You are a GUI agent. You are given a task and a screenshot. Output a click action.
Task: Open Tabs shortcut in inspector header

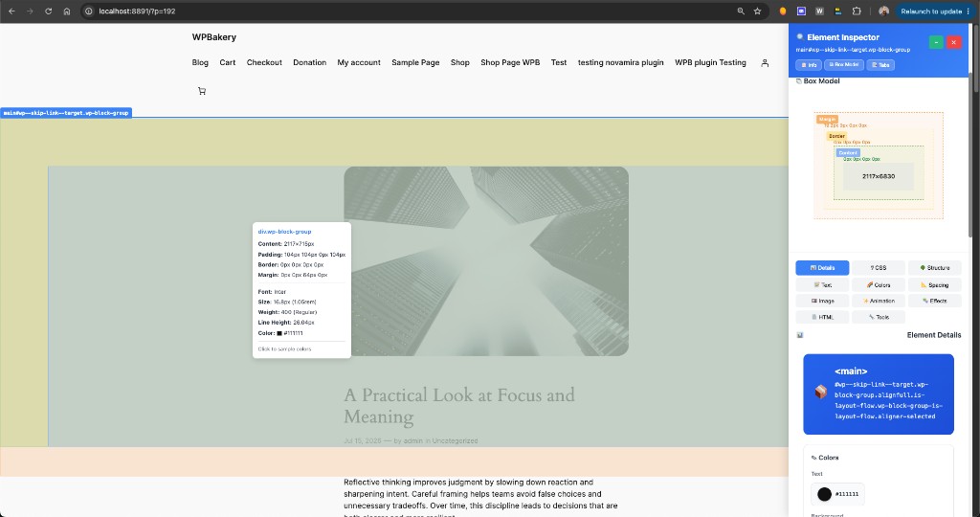pyautogui.click(x=880, y=65)
